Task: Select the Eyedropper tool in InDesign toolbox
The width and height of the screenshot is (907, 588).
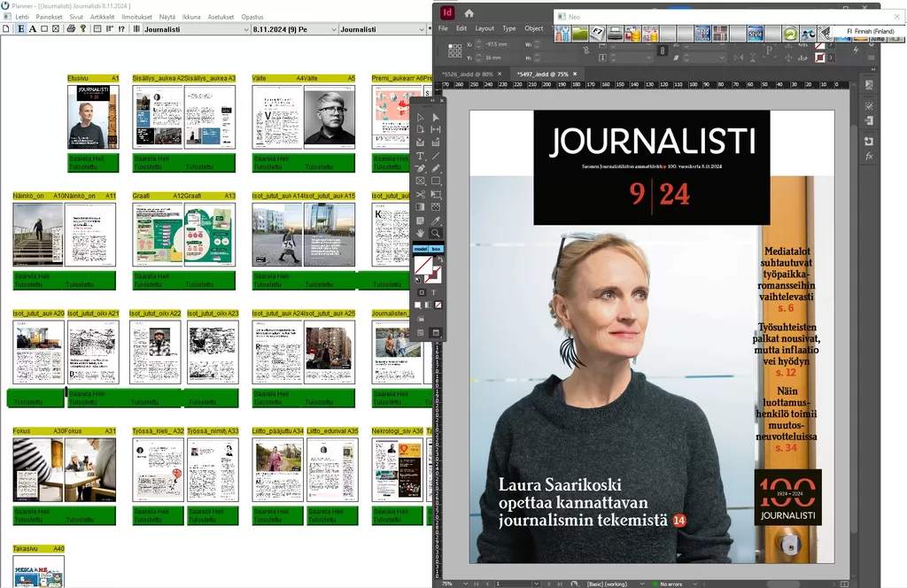Action: tap(436, 220)
